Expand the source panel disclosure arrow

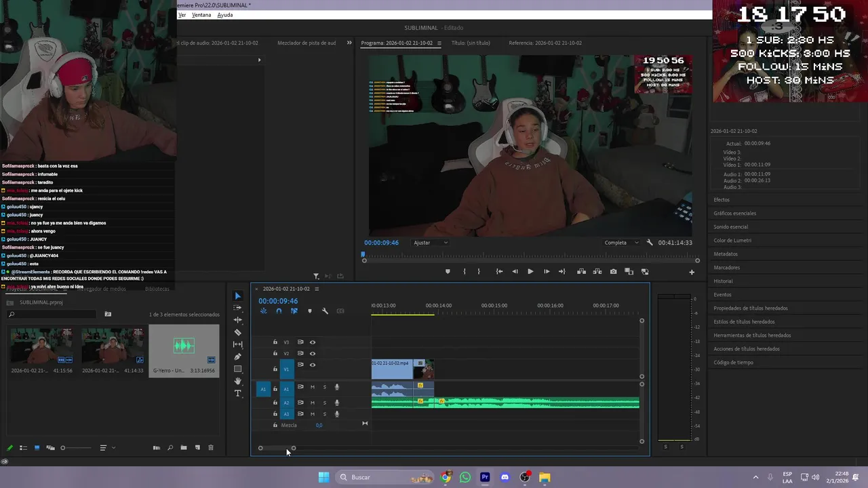[259, 60]
